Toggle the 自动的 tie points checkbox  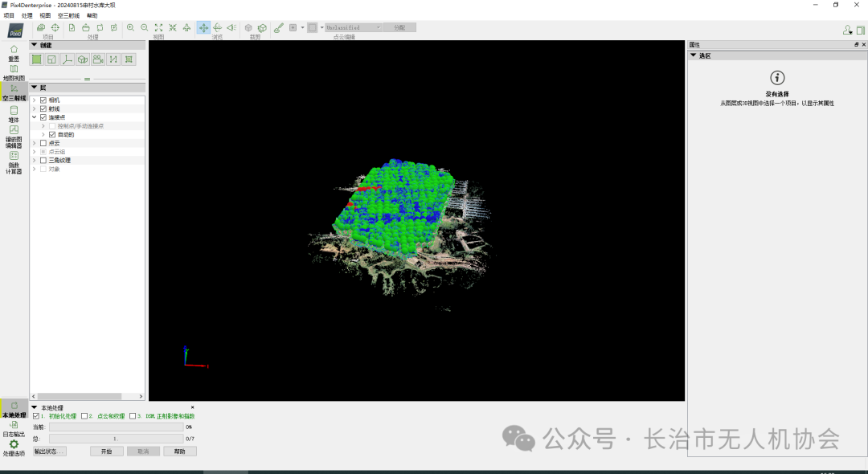point(52,134)
